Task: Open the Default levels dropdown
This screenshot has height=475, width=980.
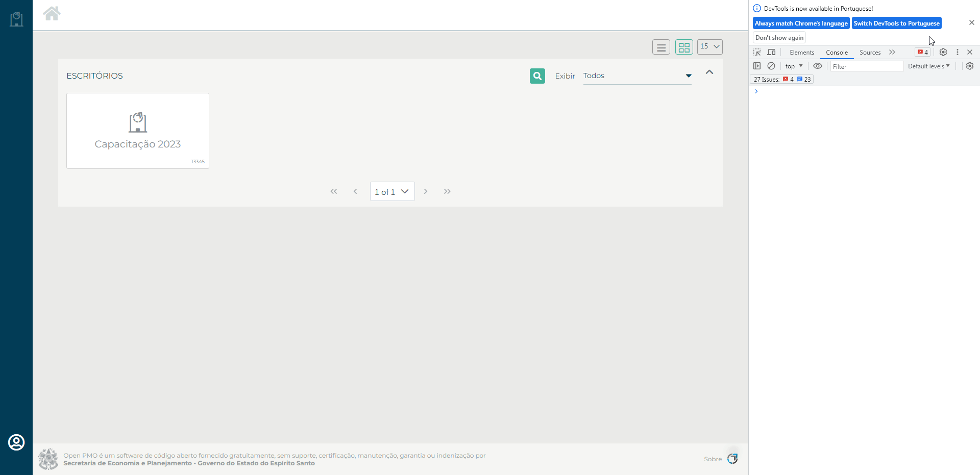Action: 928,66
